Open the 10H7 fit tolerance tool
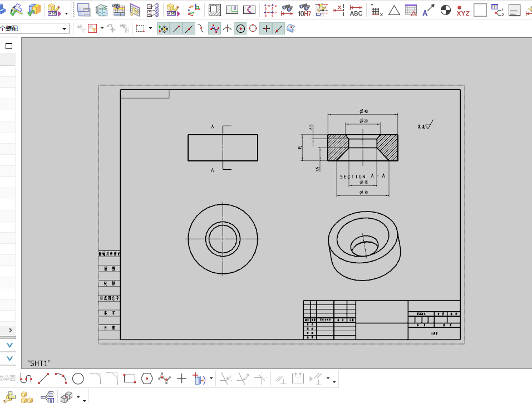The width and height of the screenshot is (532, 403). point(304,10)
